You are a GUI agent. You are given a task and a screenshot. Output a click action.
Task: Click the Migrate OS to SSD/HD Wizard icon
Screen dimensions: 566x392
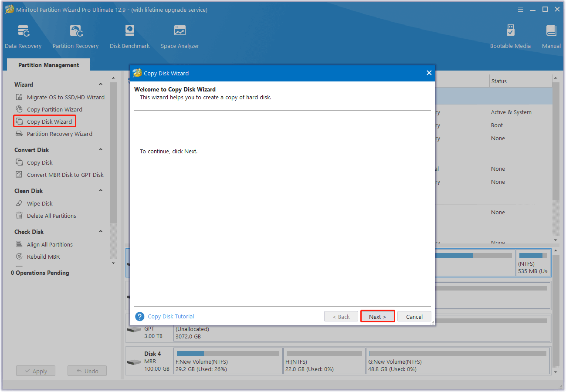coord(19,97)
